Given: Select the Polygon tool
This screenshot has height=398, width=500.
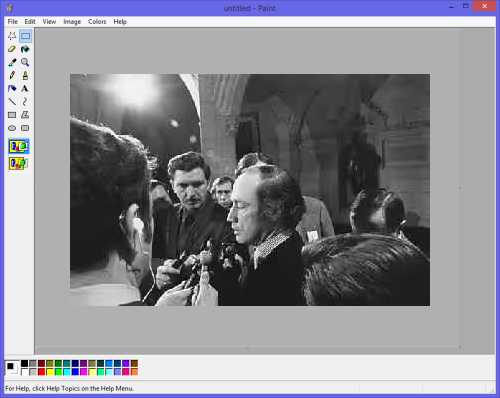Looking at the screenshot, I should click(25, 115).
